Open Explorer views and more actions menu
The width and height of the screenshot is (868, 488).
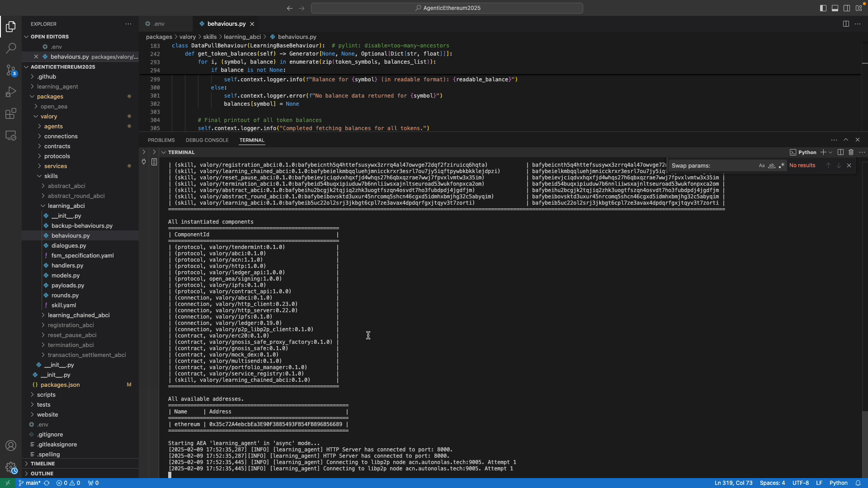tap(128, 24)
